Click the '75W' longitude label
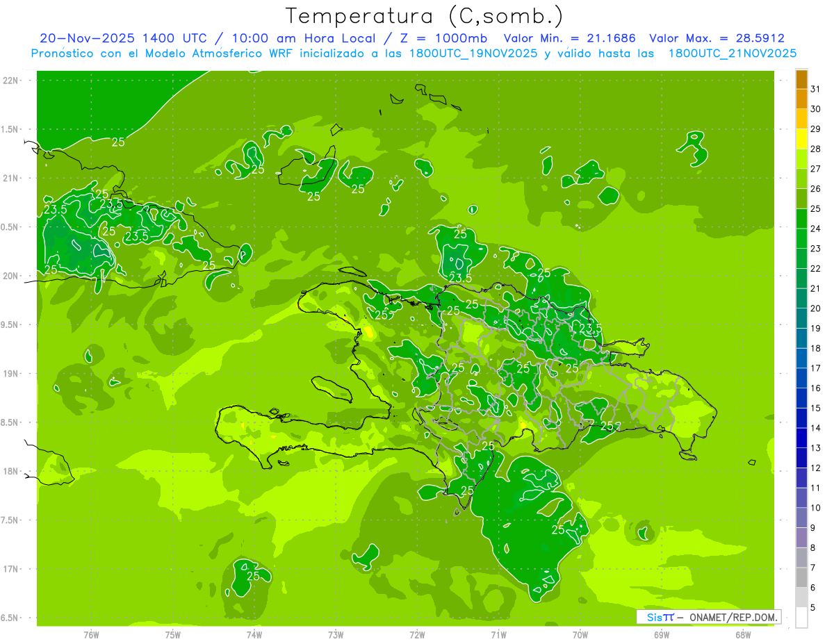 [x=172, y=635]
